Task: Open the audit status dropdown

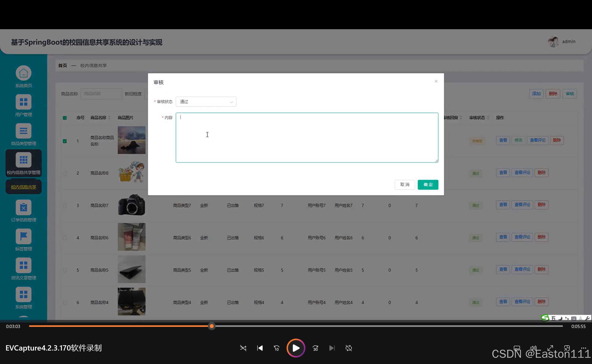Action: [206, 102]
